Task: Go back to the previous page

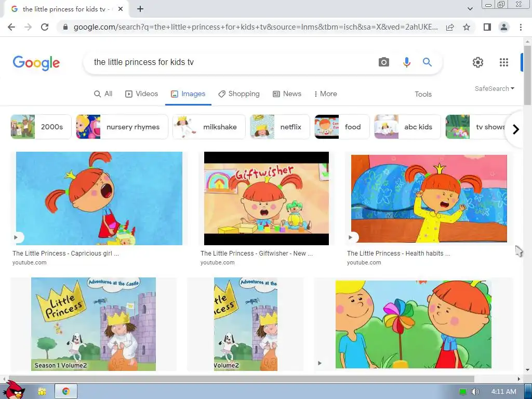Action: (x=11, y=27)
